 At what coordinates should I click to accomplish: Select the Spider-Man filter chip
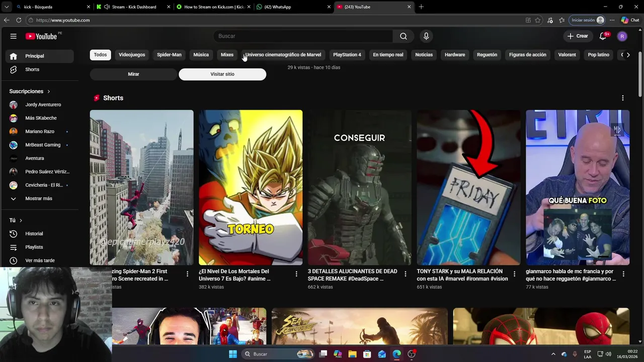coord(169,55)
